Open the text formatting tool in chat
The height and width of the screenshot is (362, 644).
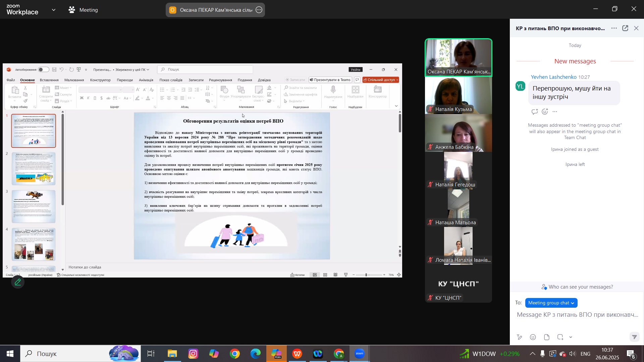[x=519, y=337]
